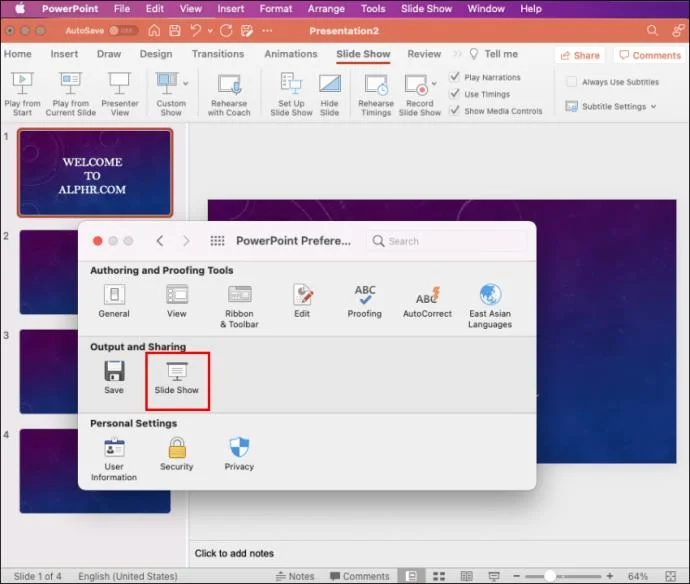Viewport: 690px width, 584px height.
Task: Open Presenter View
Action: click(120, 95)
